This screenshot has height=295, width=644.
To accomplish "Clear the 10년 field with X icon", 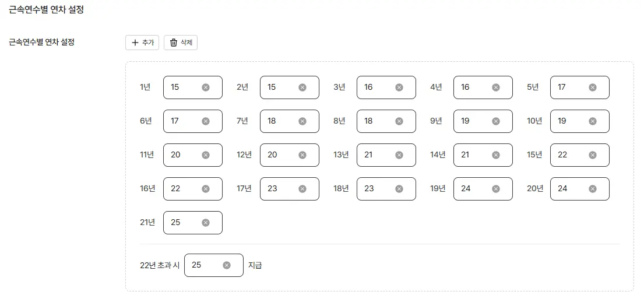I will (x=593, y=121).
